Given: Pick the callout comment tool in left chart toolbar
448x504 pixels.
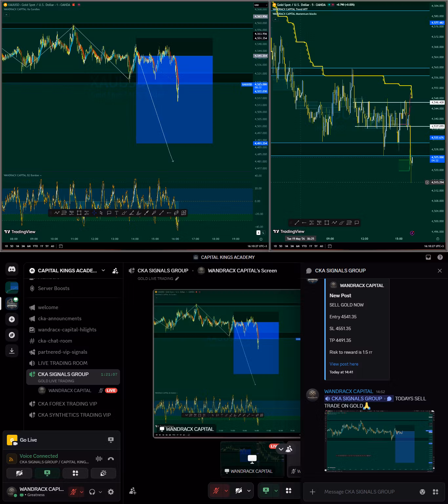Looking at the screenshot, I should tap(109, 213).
